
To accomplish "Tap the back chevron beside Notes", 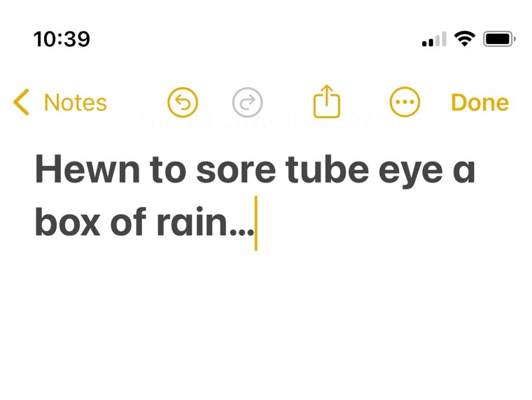I will 22,103.
